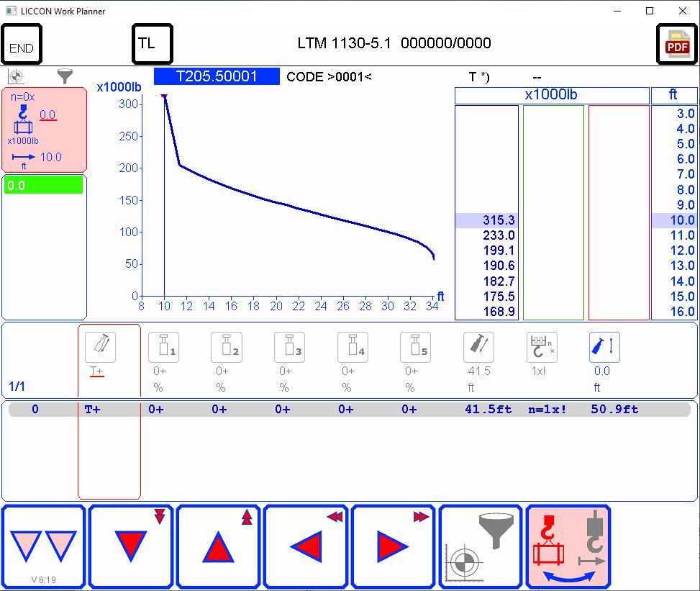This screenshot has height=591, width=700.
Task: Click the empty green-bordered table column
Action: [553, 212]
